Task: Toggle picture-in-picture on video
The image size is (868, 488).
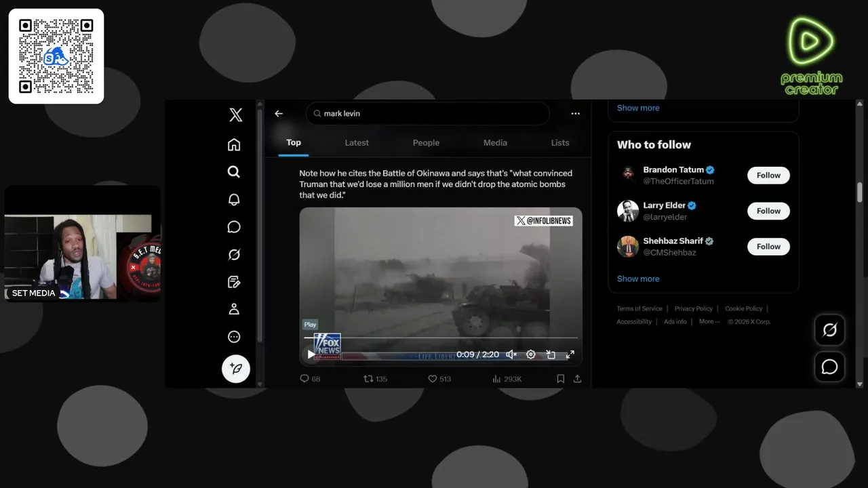Action: click(x=551, y=354)
